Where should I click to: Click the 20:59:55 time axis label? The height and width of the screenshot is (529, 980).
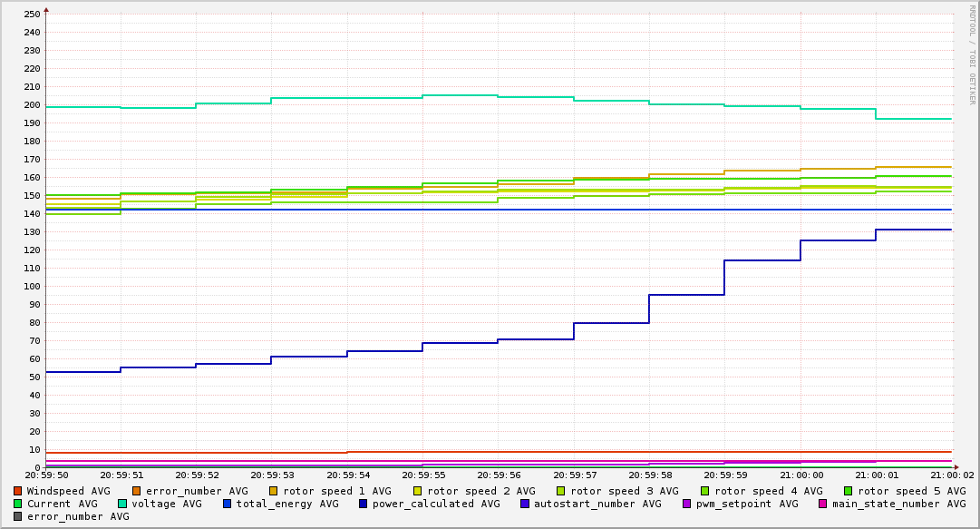423,475
